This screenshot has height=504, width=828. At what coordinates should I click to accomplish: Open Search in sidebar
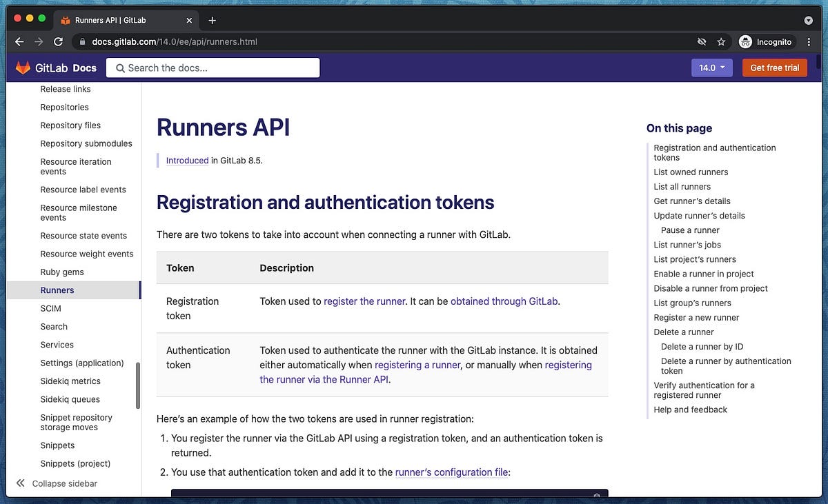pos(54,327)
